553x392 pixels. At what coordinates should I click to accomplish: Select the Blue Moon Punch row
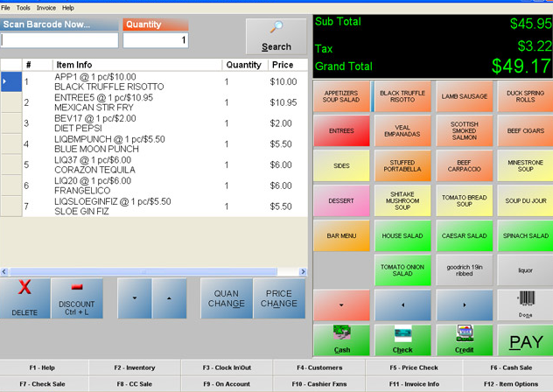click(154, 144)
